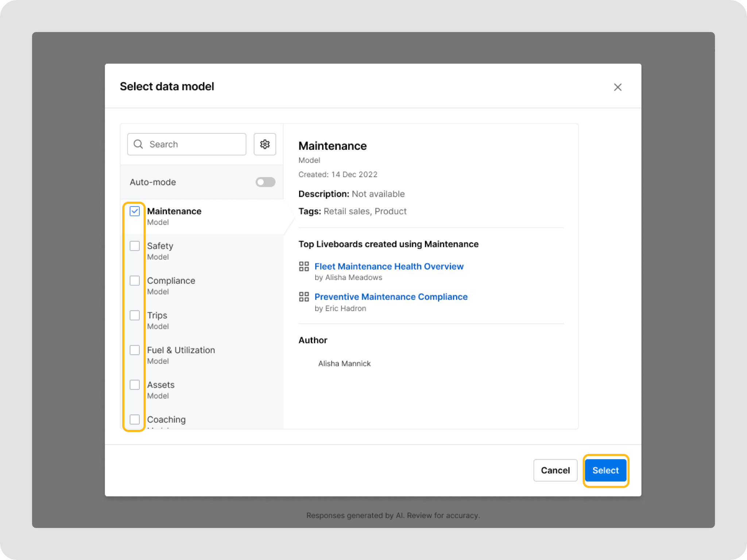Click the Cancel button
The width and height of the screenshot is (747, 560).
point(555,470)
